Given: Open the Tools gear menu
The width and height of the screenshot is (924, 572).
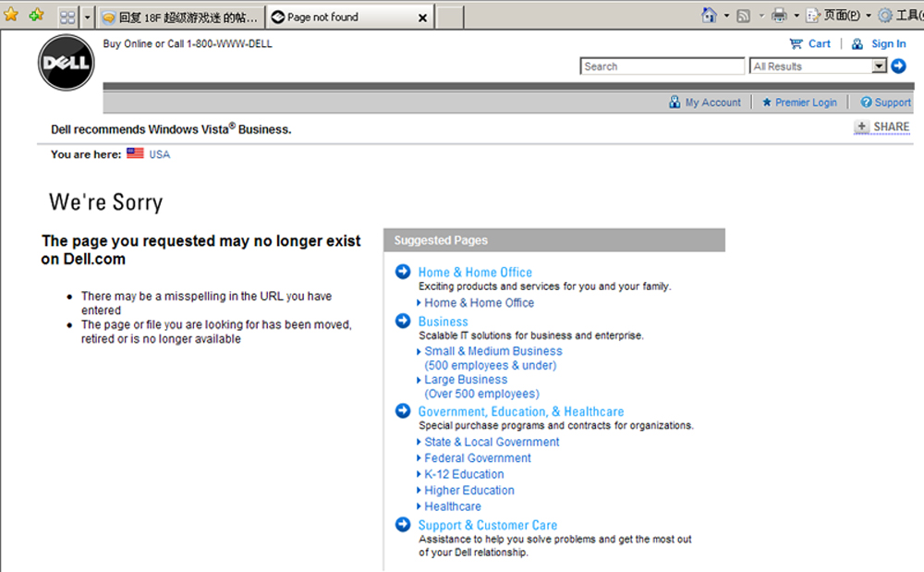Looking at the screenshot, I should [900, 16].
